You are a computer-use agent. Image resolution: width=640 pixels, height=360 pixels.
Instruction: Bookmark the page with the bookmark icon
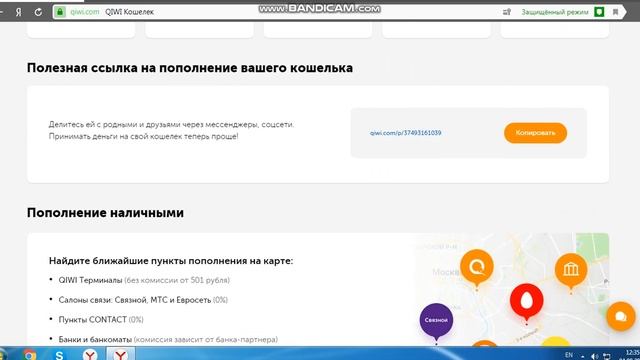[616, 12]
